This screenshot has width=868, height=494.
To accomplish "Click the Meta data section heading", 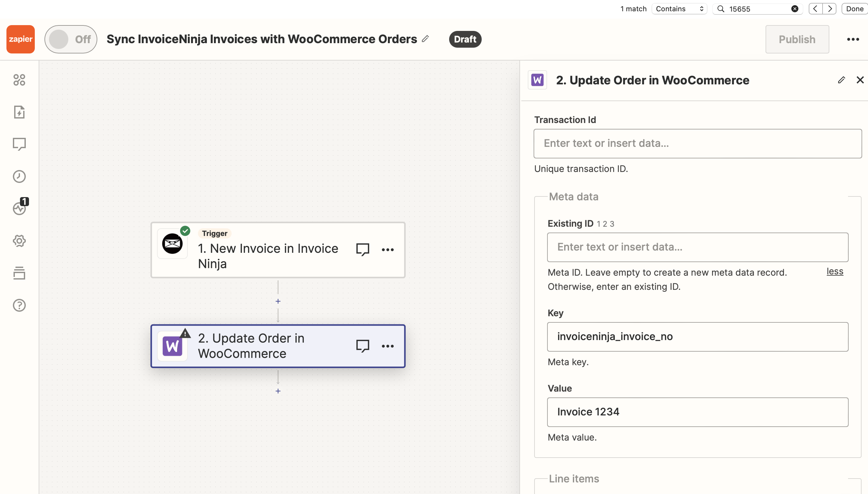I will (x=573, y=197).
